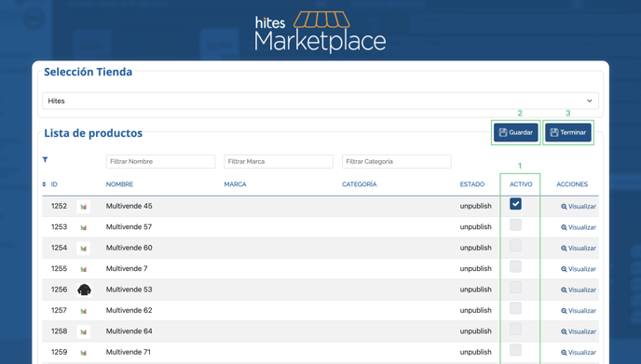Screen dimensions: 641x364
Task: Click Visualizar link for product 1252
Action: tap(578, 207)
